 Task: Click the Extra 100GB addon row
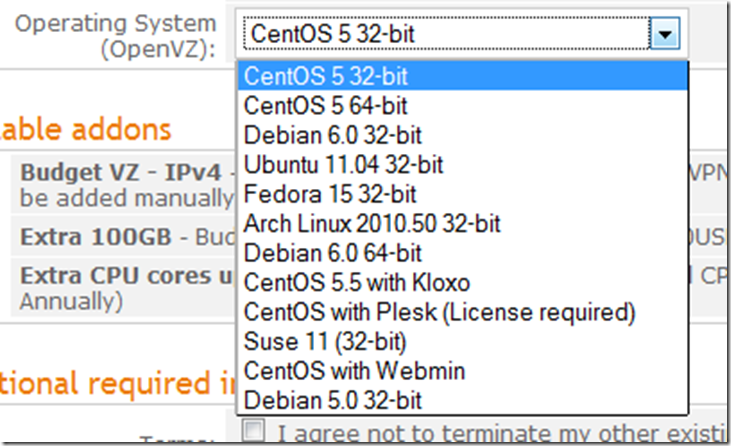124,237
